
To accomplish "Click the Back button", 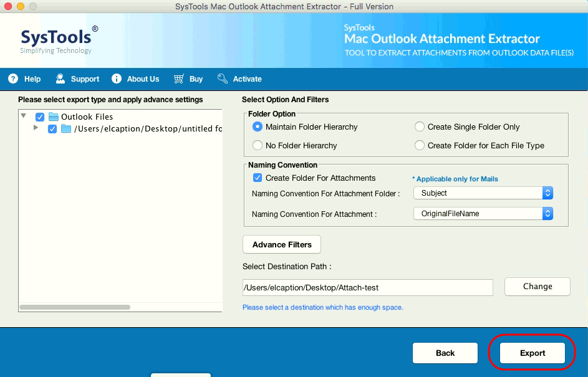I will [x=445, y=353].
